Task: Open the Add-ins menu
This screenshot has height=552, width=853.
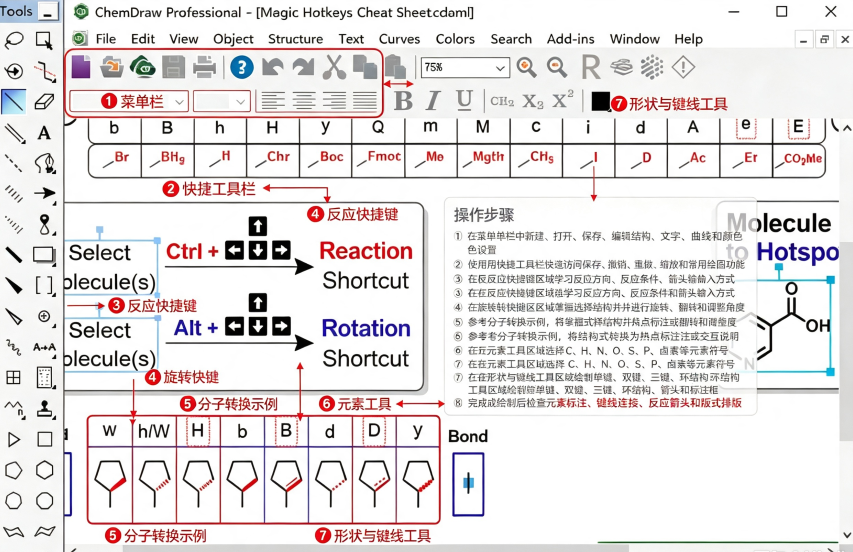Action: tap(570, 39)
